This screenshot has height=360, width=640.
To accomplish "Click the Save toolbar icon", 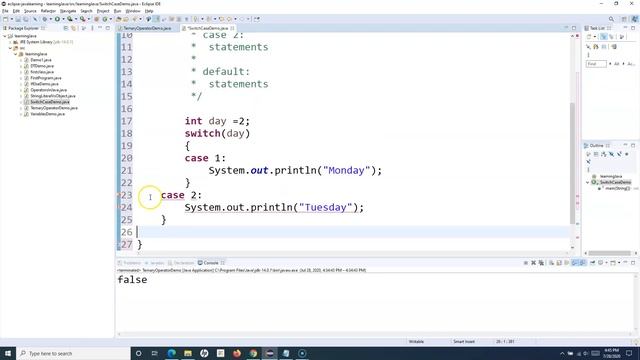I will tap(18, 19).
